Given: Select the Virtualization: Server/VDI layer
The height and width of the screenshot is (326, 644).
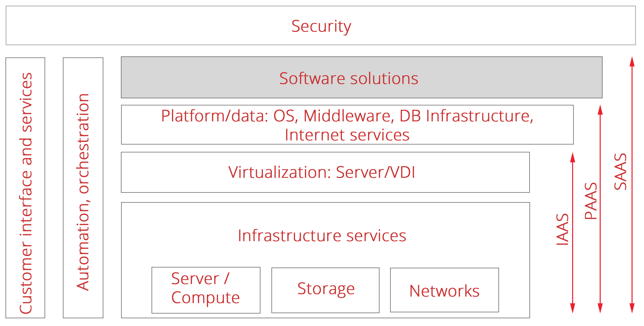Looking at the screenshot, I should coord(325,172).
